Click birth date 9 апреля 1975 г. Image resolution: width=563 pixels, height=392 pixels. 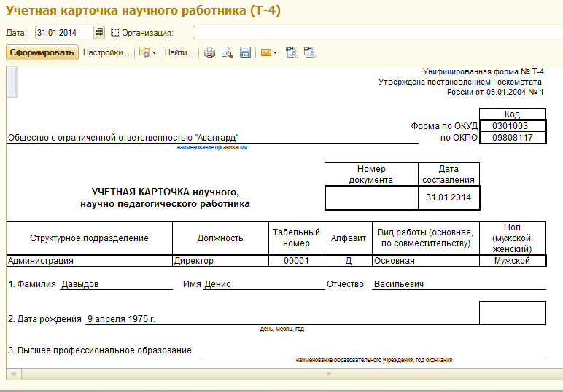click(121, 319)
